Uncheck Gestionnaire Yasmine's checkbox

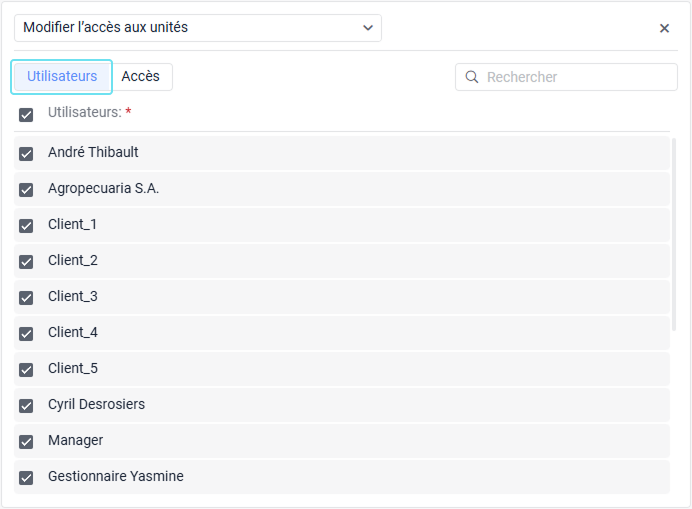26,478
